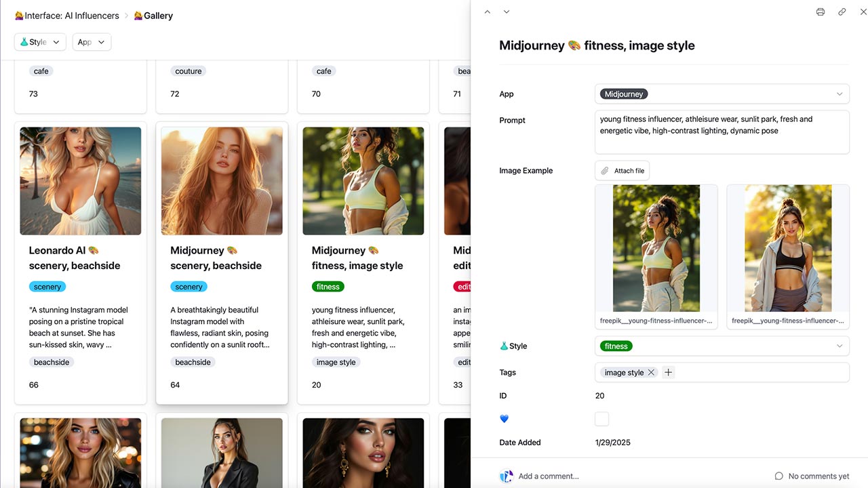This screenshot has width=868, height=488.
Task: Toggle the blue heart checkbox
Action: point(601,419)
